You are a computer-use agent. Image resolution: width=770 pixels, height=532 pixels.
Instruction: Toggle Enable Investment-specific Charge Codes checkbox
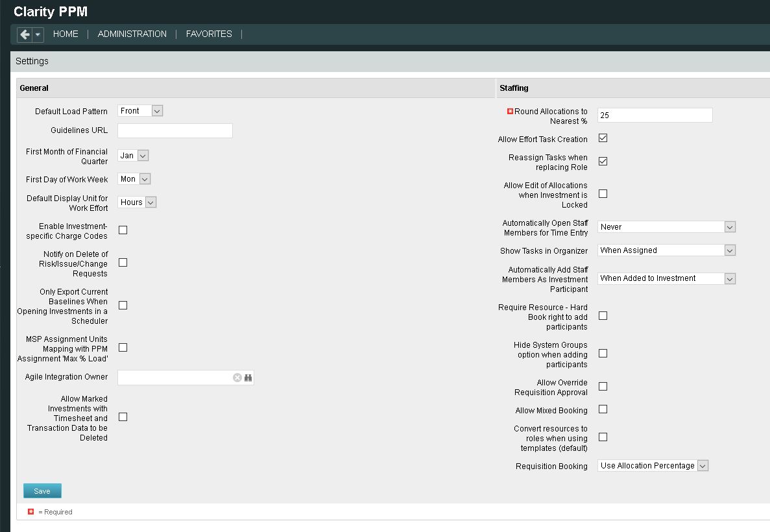click(123, 230)
